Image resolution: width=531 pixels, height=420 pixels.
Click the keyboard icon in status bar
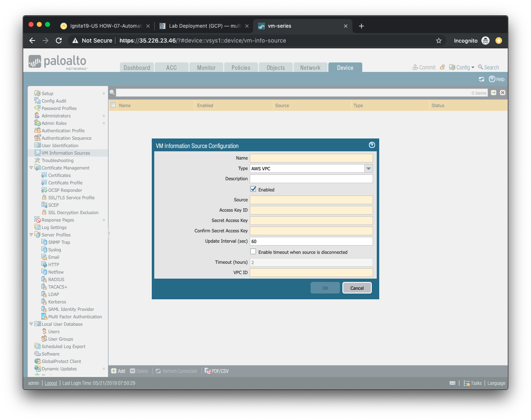[452, 383]
